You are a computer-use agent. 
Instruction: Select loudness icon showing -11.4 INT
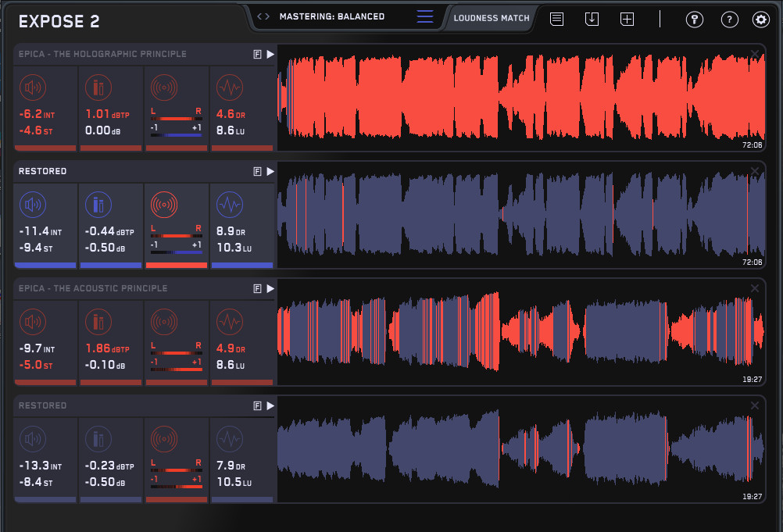33,205
